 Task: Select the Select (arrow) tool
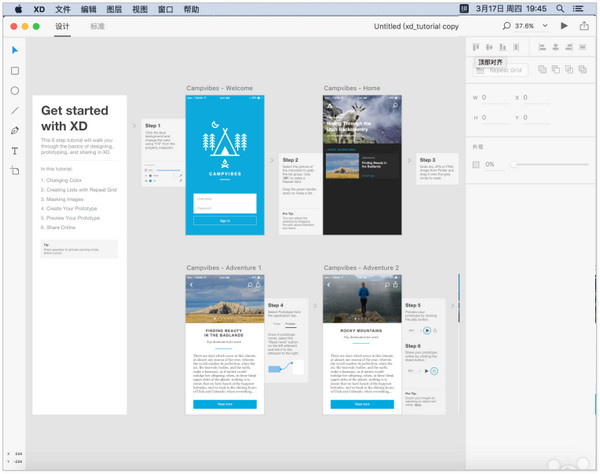pos(15,50)
